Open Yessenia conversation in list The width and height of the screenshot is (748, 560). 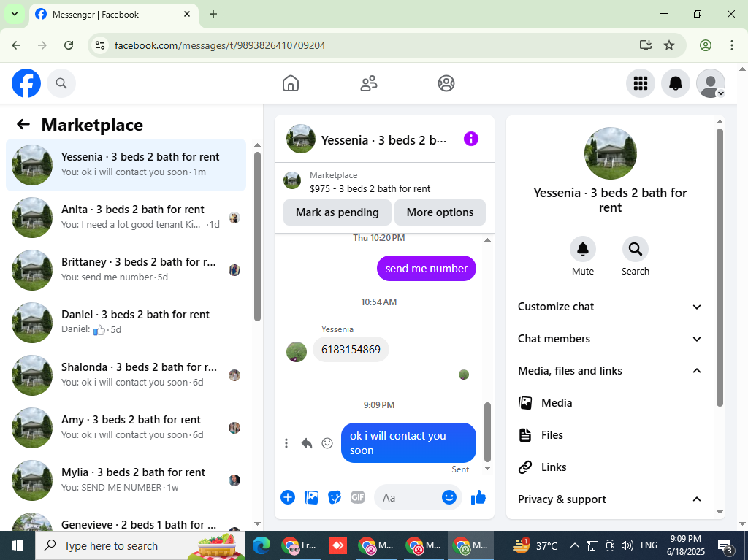tap(126, 165)
